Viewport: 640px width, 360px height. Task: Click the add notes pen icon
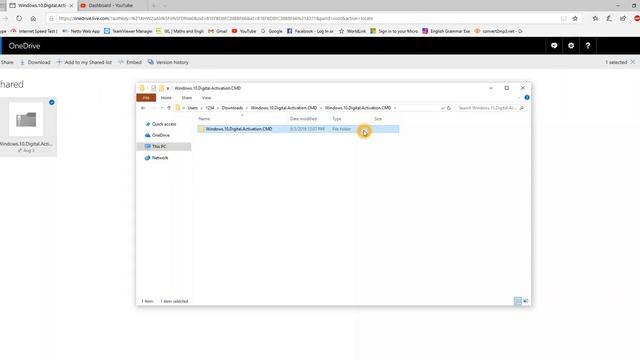609,18
